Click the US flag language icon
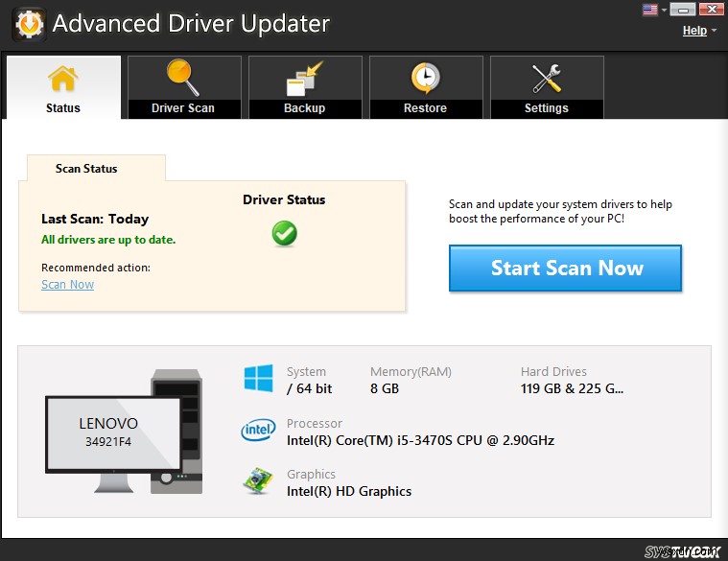Viewport: 728px width, 561px height. (650, 10)
